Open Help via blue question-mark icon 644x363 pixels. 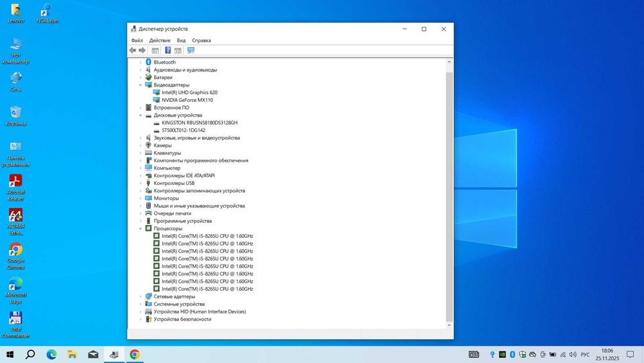tap(168, 50)
